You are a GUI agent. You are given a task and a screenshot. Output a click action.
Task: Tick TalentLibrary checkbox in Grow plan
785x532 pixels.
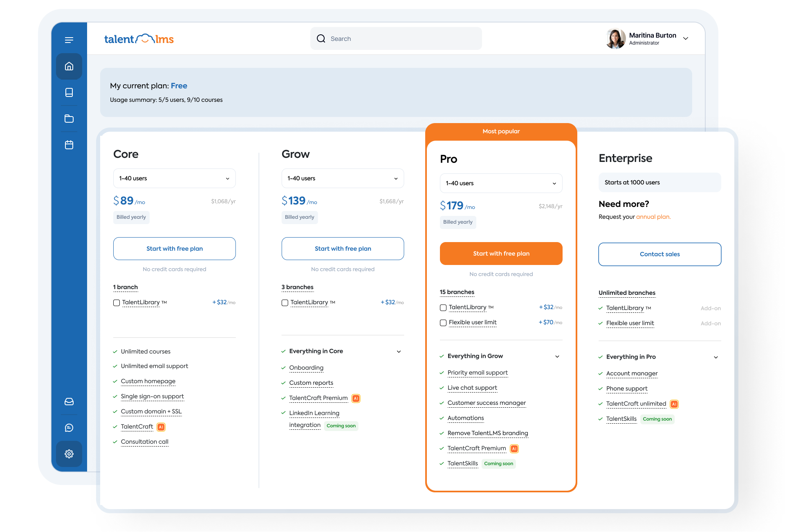click(285, 303)
